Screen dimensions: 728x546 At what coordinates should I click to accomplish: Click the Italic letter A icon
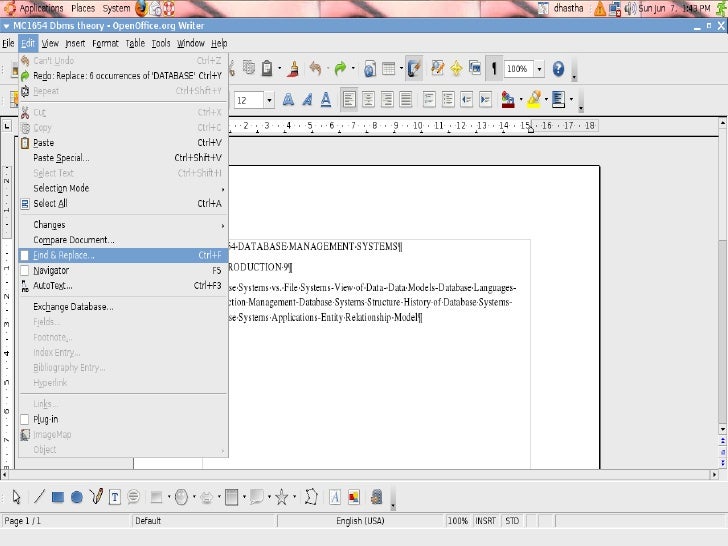pyautogui.click(x=307, y=99)
